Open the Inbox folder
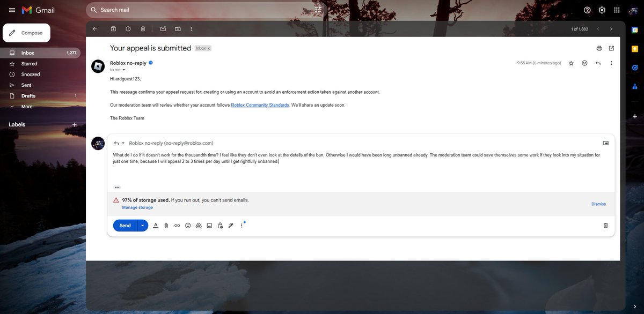This screenshot has width=644, height=314. [x=40, y=53]
